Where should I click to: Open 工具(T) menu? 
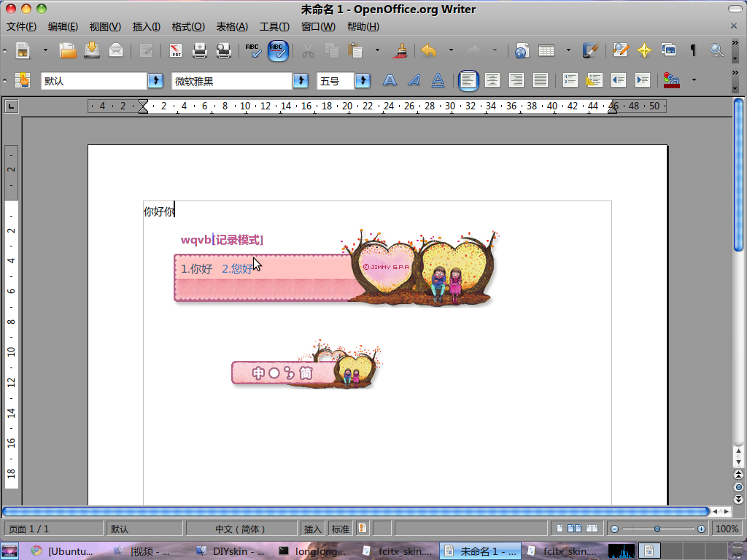click(274, 27)
